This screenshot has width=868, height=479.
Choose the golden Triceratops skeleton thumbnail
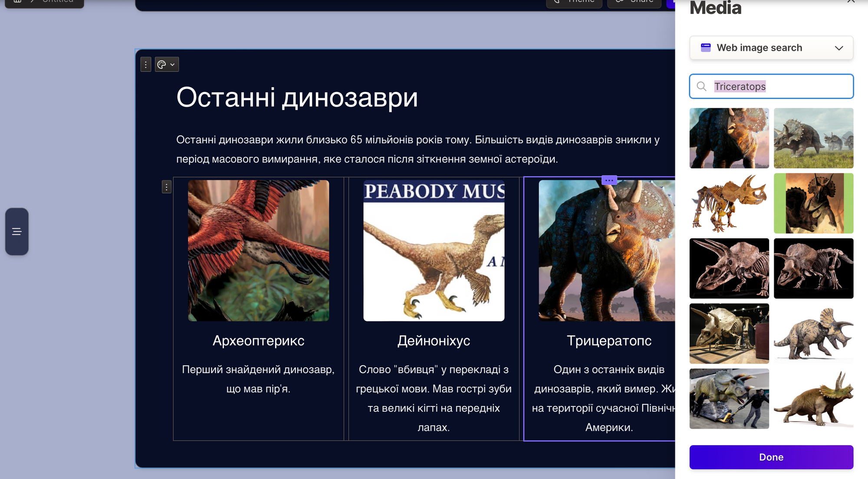pos(729,203)
